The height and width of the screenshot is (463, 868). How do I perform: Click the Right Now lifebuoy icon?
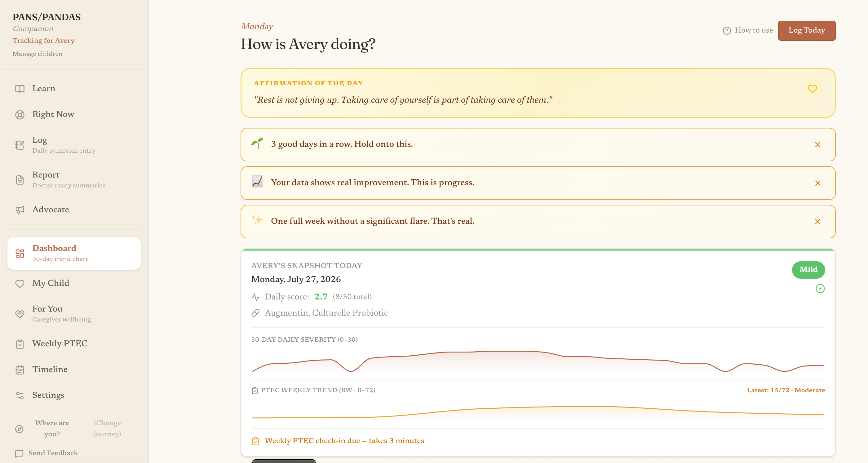pyautogui.click(x=20, y=115)
